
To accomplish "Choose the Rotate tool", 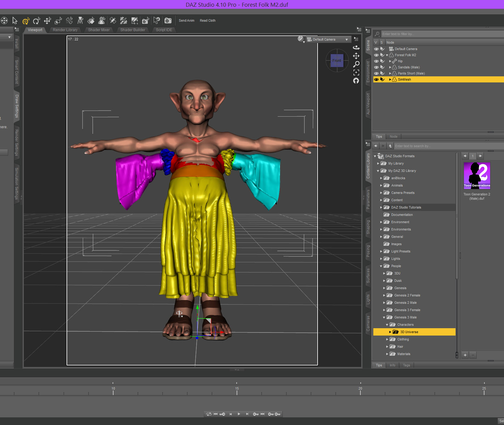I will pos(36,20).
